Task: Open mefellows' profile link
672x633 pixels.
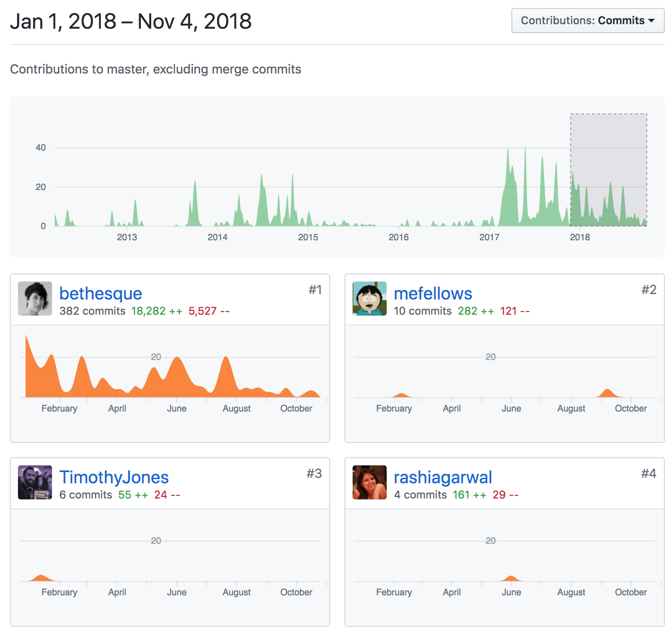Action: tap(433, 293)
